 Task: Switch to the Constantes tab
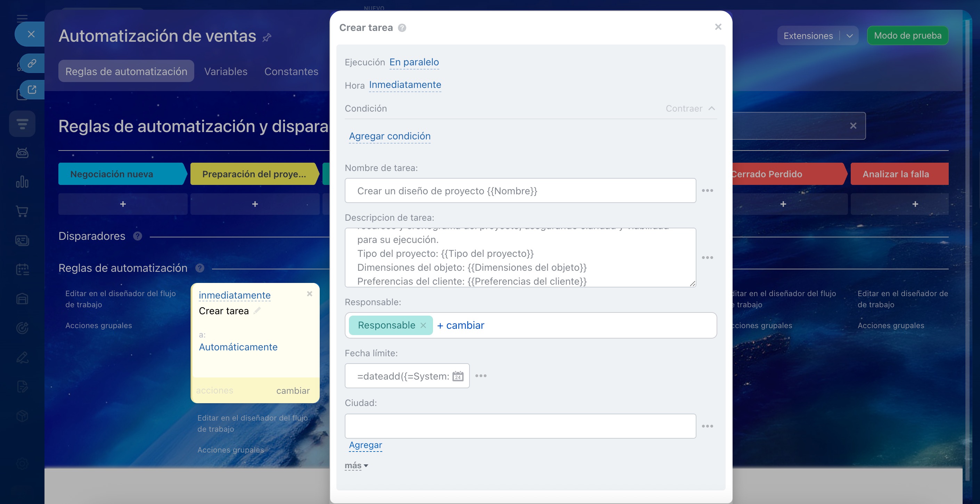pos(291,71)
